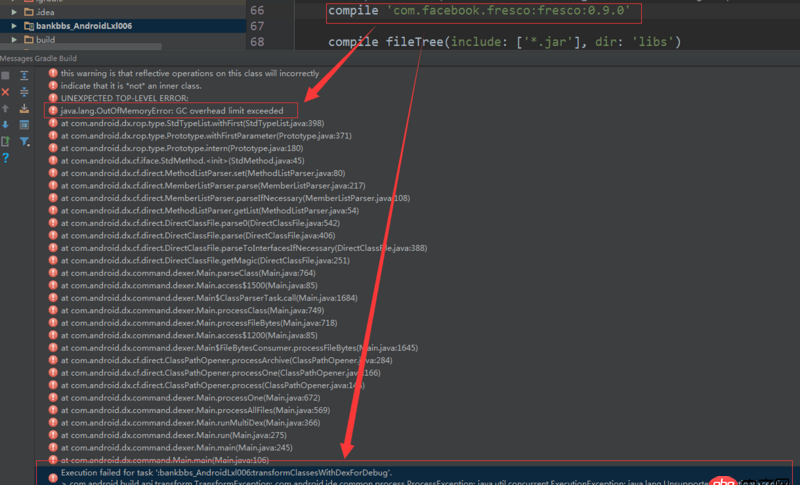Viewport: 800px width, 485px height.
Task: Select 'Execution failed for task' transformClassesWithDexForDebug message
Action: (227, 473)
